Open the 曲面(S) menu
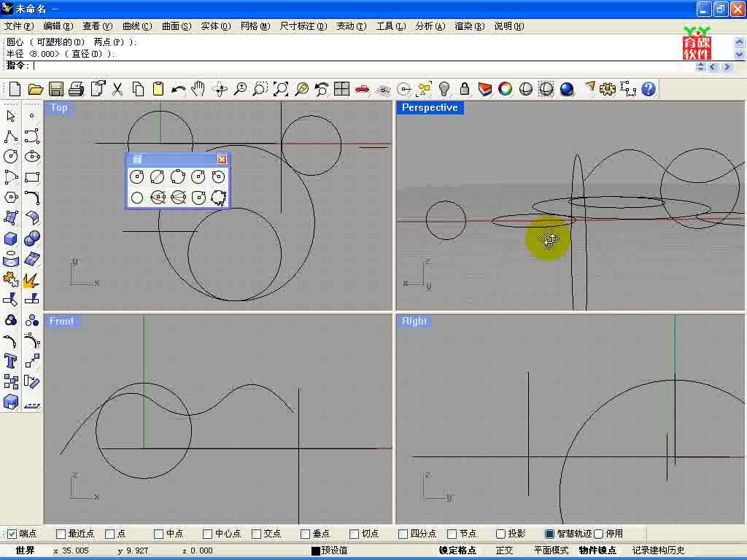Viewport: 747px width, 560px height. 177,26
